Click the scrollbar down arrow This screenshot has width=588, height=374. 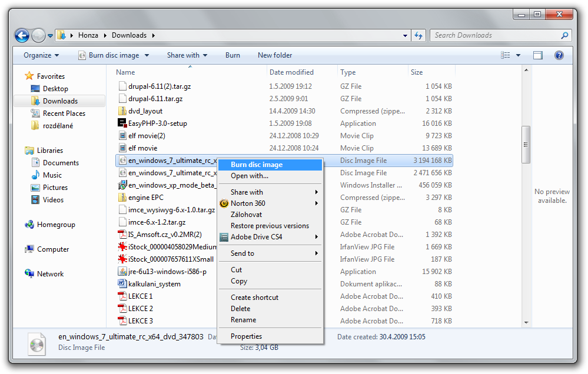pos(526,322)
